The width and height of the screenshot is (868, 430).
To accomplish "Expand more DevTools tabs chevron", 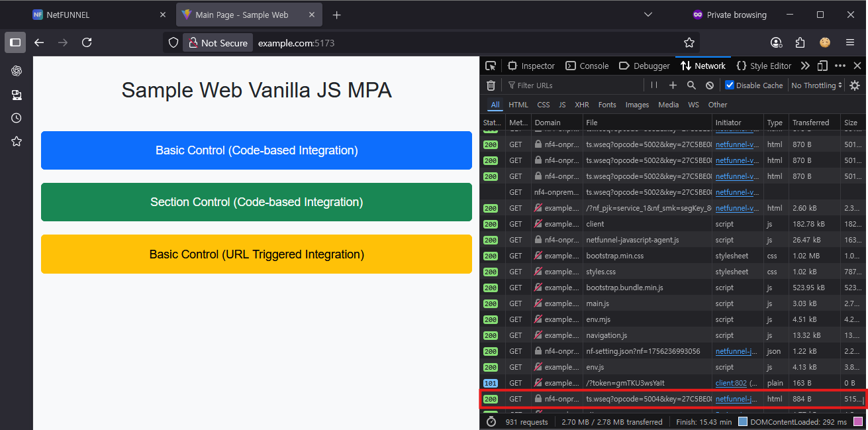I will [805, 66].
